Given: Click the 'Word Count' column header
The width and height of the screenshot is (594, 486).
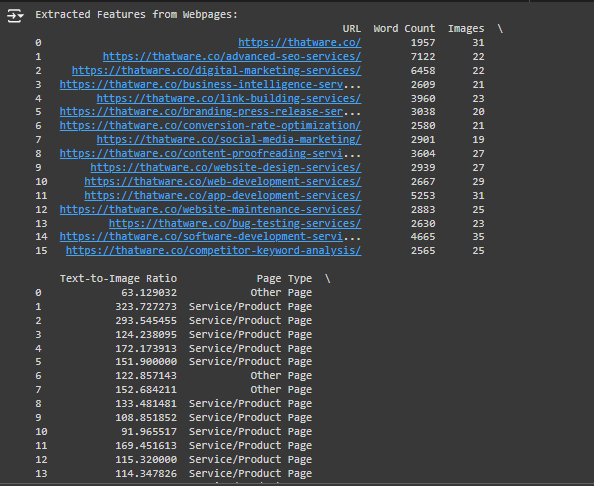Looking at the screenshot, I should coord(404,29).
